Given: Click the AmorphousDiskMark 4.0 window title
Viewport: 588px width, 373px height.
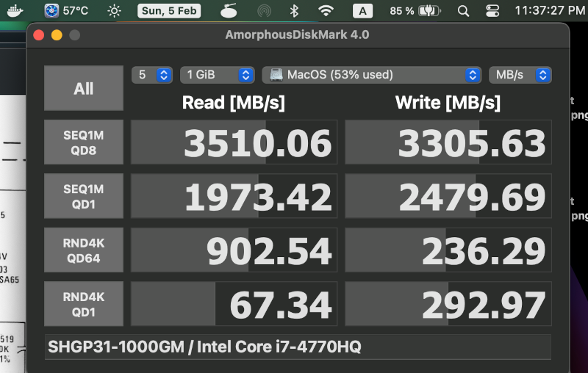Looking at the screenshot, I should click(298, 35).
